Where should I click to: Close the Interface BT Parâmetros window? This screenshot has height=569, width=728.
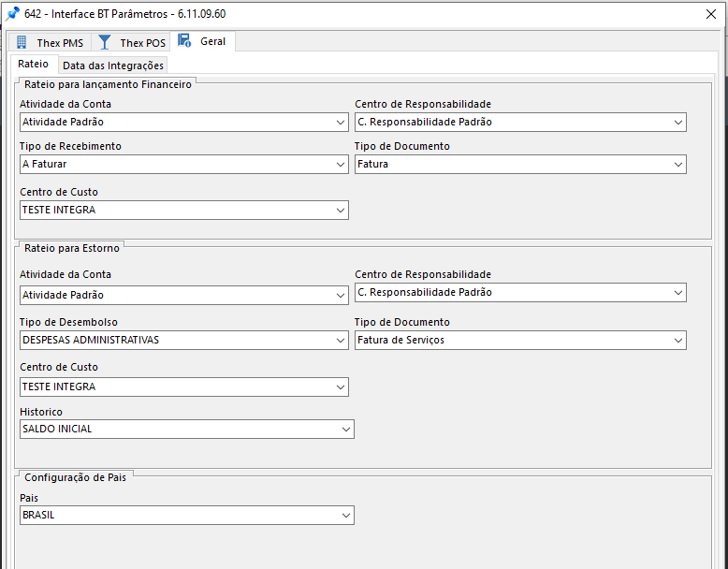click(x=711, y=14)
